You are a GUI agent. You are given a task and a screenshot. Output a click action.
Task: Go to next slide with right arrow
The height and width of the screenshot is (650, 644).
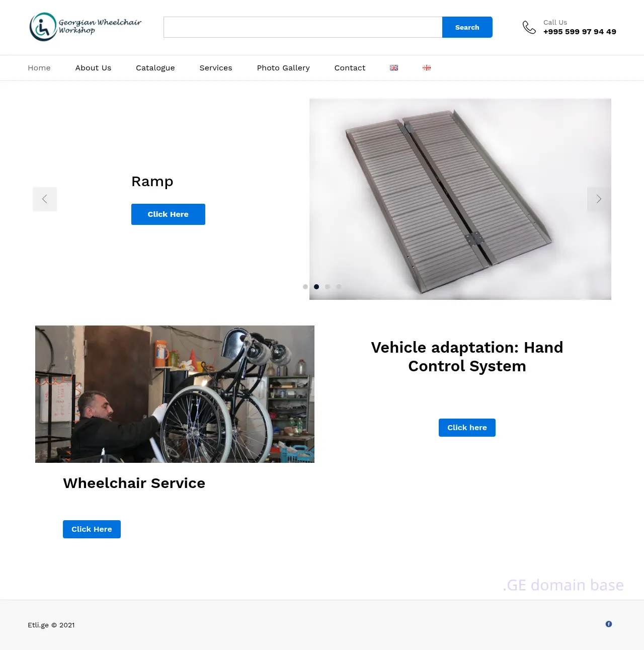(599, 199)
